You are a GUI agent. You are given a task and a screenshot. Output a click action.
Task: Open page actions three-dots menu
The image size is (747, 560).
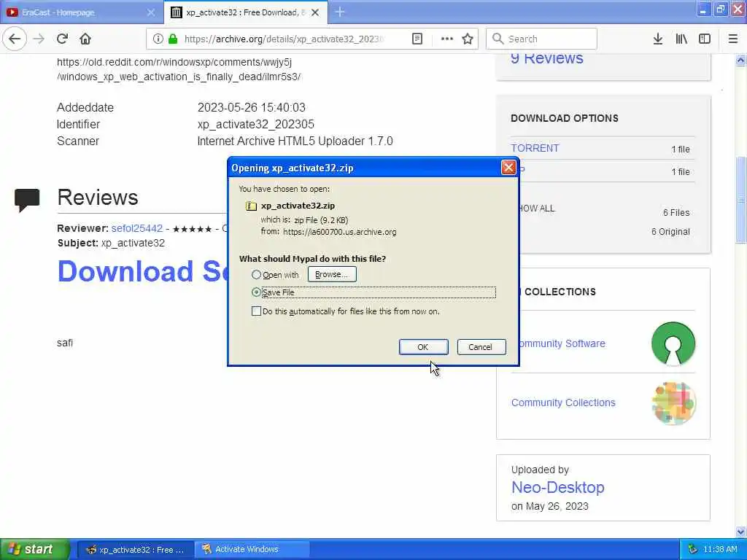click(x=447, y=39)
